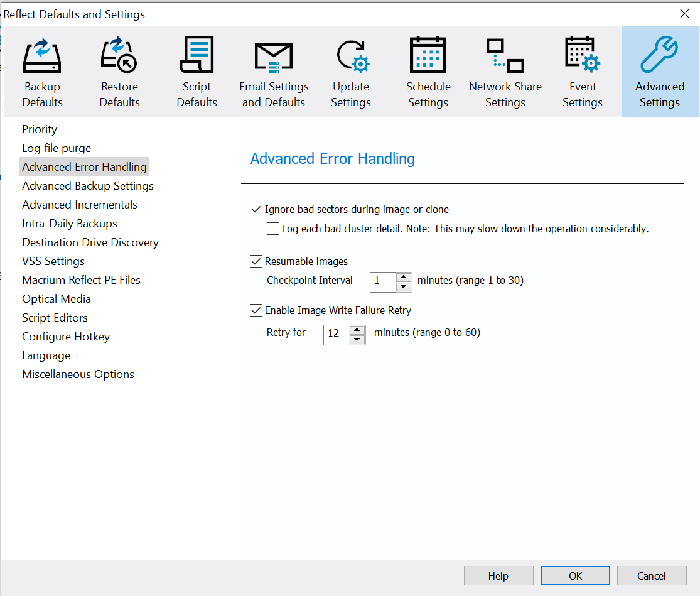This screenshot has width=700, height=596.
Task: Open the Schedule Settings icon
Action: (428, 69)
